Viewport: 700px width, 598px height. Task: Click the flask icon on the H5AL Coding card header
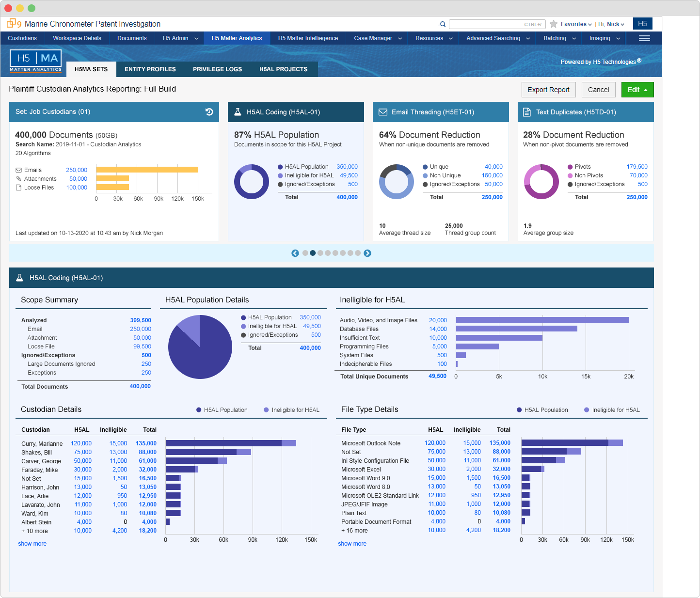click(x=238, y=112)
